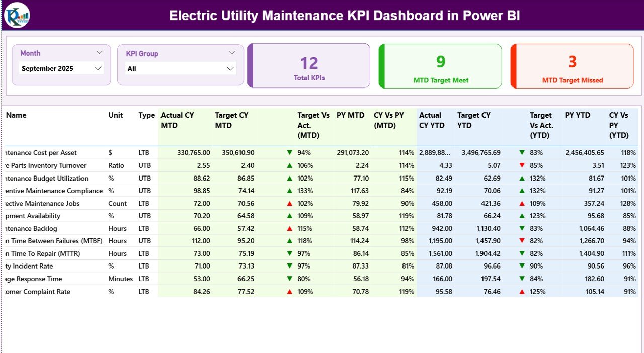Click the chevron on the Month slicer header
The height and width of the screenshot is (353, 644).
(99, 52)
